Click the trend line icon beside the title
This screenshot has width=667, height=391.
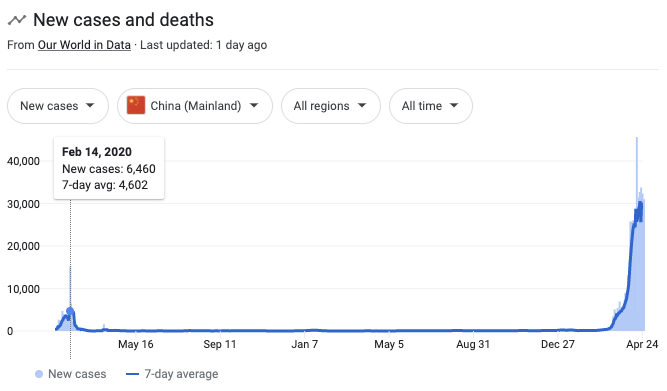17,20
